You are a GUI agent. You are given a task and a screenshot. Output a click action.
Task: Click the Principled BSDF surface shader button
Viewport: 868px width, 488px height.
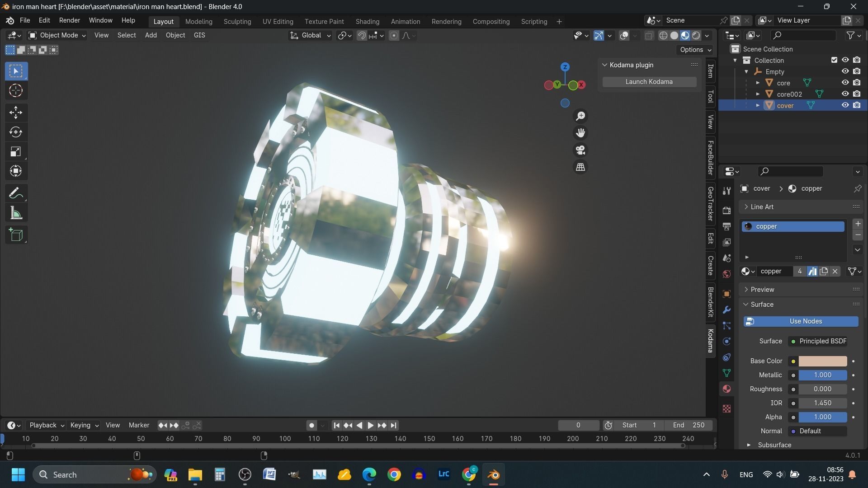click(x=817, y=341)
